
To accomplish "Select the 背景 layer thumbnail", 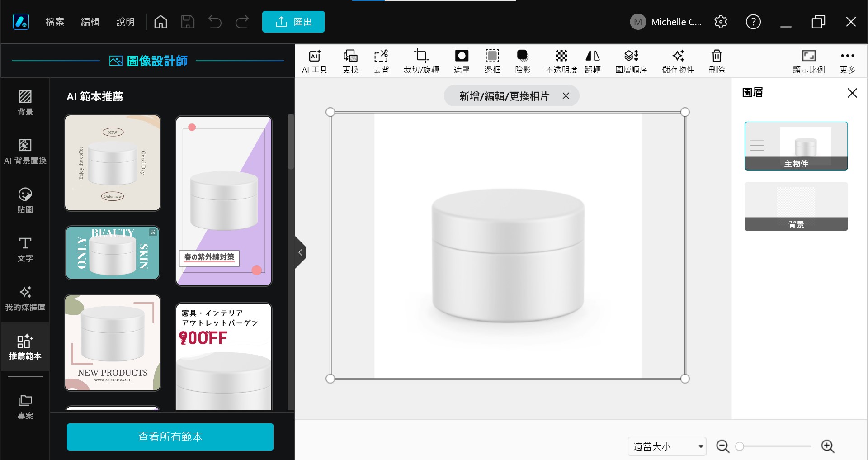I will [796, 206].
